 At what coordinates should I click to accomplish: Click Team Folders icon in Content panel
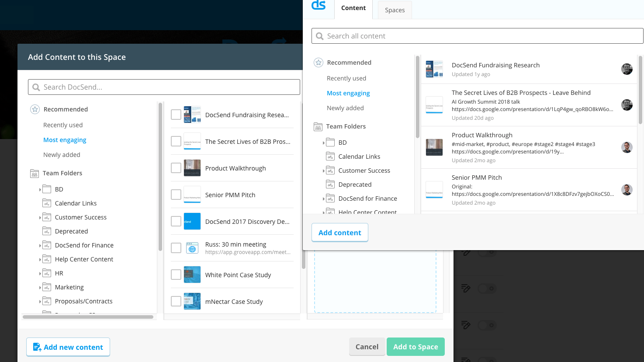click(x=318, y=127)
